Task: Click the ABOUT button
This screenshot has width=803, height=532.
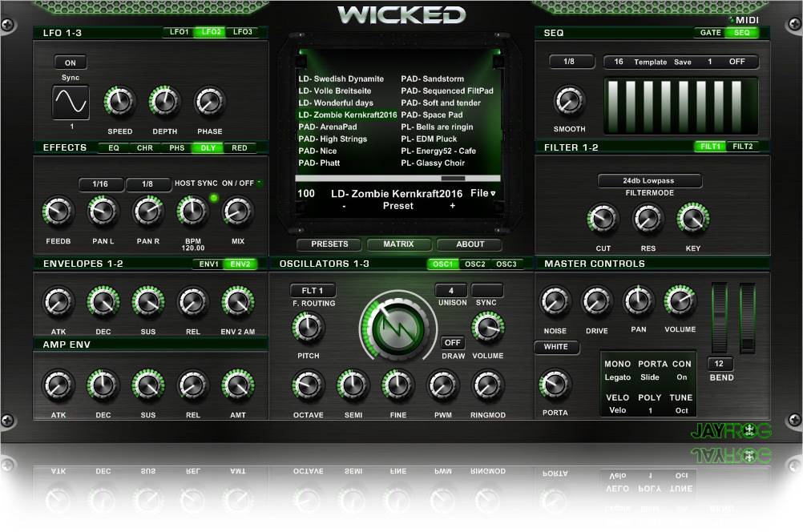Action: click(470, 244)
